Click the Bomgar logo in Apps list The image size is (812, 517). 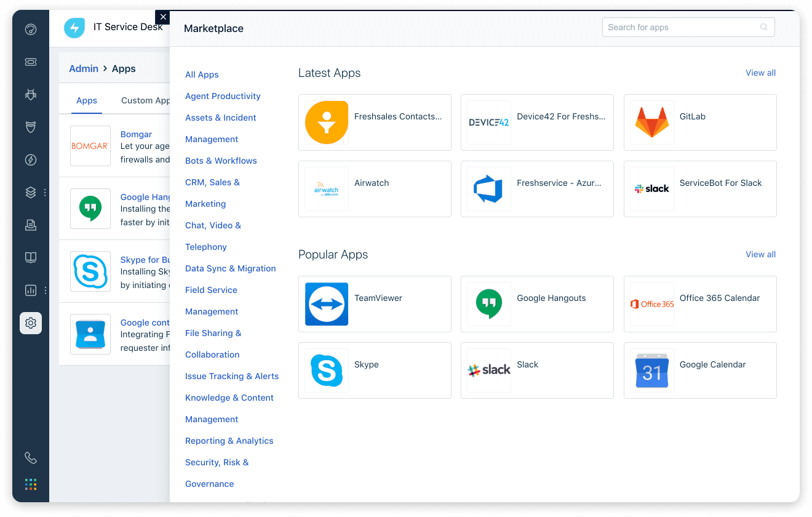click(x=90, y=146)
